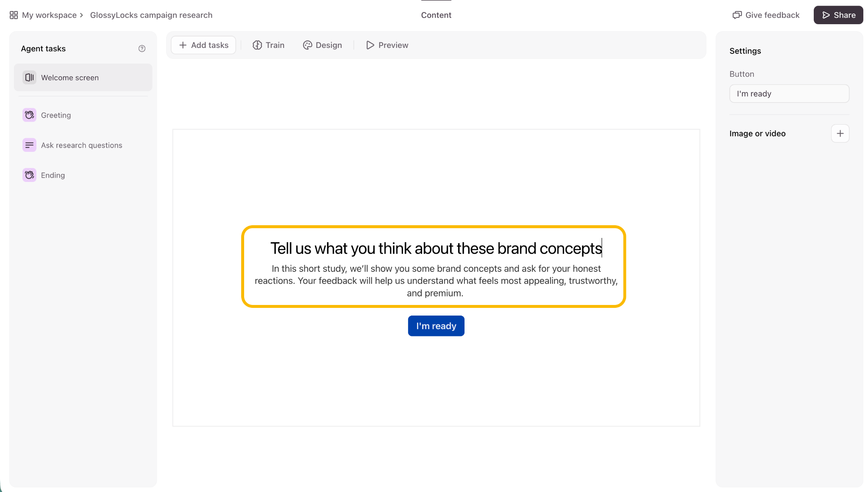
Task: Open the Train tab
Action: point(269,45)
